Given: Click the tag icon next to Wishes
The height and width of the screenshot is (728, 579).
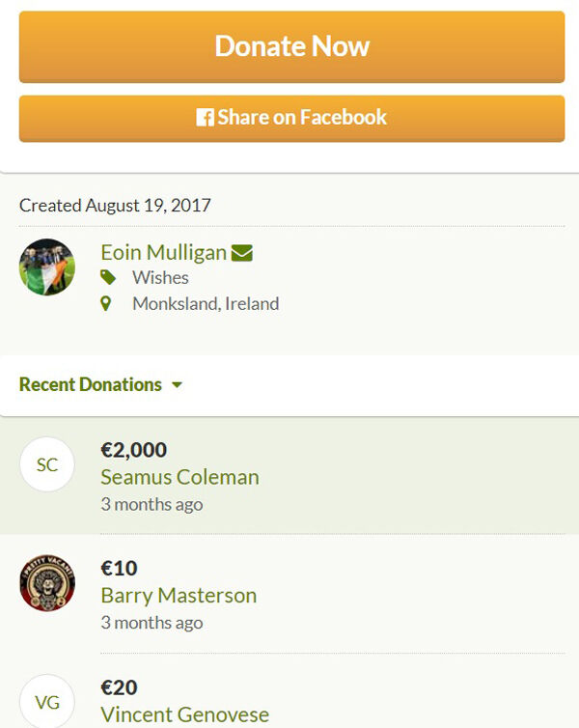Looking at the screenshot, I should click(107, 278).
